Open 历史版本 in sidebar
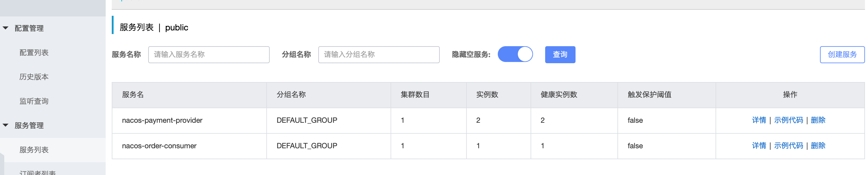Image resolution: width=868 pixels, height=175 pixels. tap(34, 77)
